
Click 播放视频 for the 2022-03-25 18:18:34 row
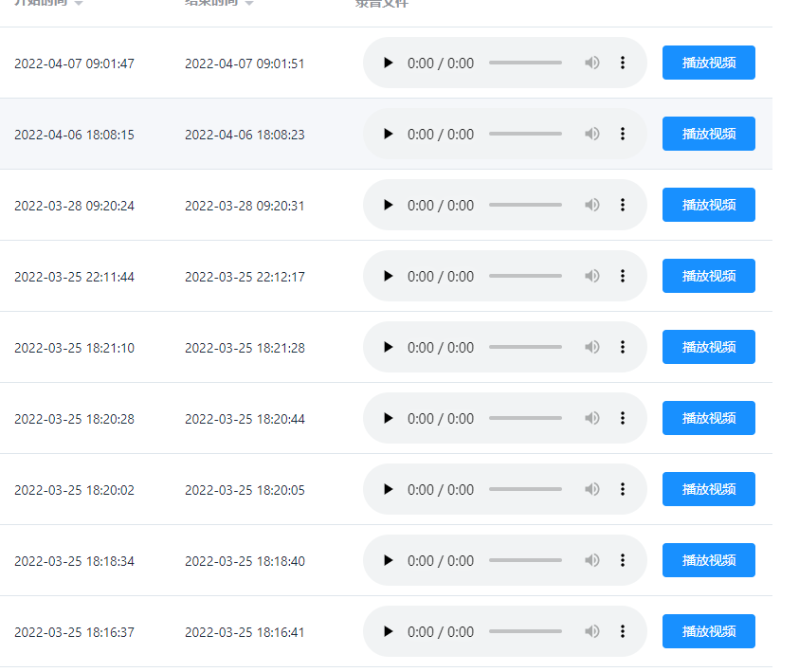pyautogui.click(x=709, y=560)
